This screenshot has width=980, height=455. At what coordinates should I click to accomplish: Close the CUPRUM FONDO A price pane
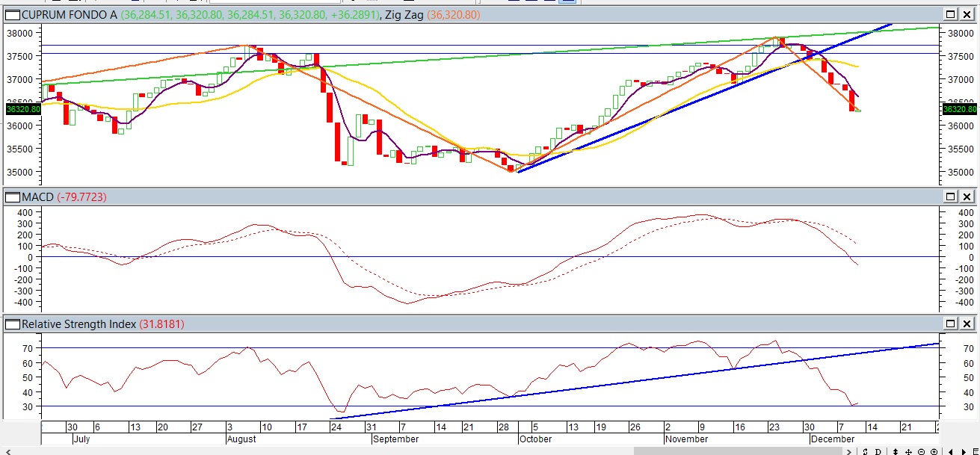(x=967, y=14)
